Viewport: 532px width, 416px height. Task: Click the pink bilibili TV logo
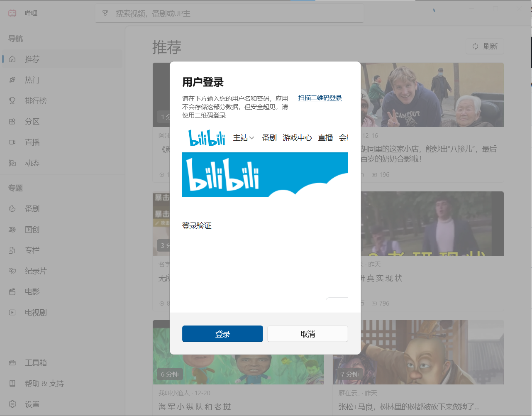tap(12, 12)
